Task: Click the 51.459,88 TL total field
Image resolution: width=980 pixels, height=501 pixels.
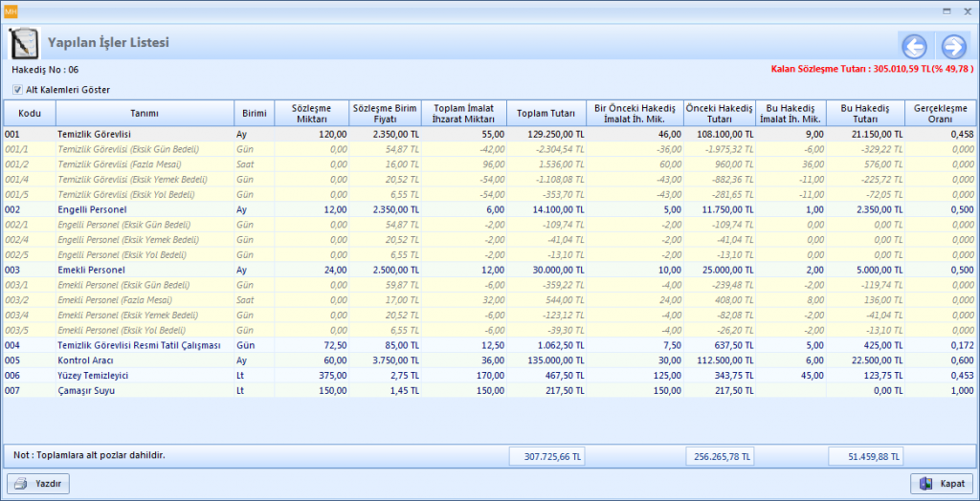Action: click(x=865, y=456)
